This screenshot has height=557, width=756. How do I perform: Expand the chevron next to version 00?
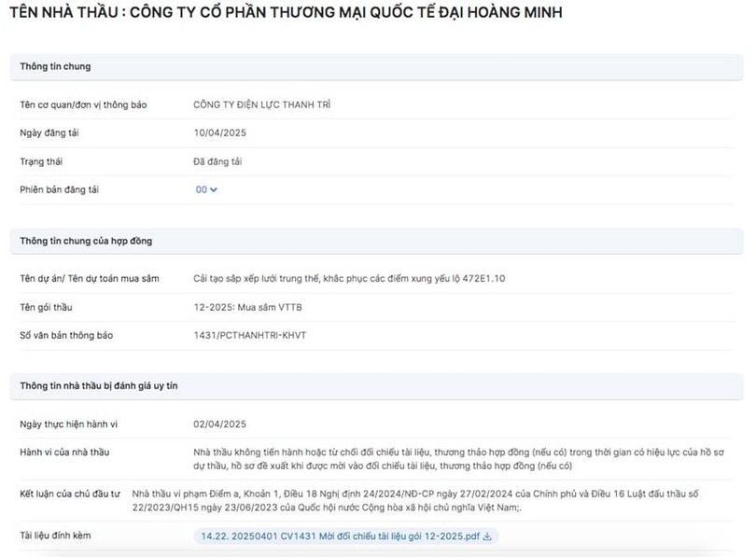point(214,190)
